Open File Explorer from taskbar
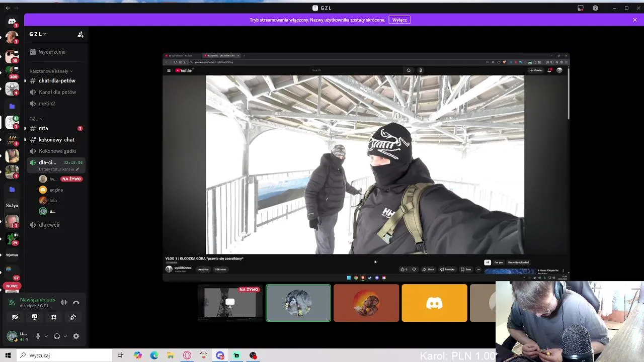The image size is (644, 362). pos(171,355)
